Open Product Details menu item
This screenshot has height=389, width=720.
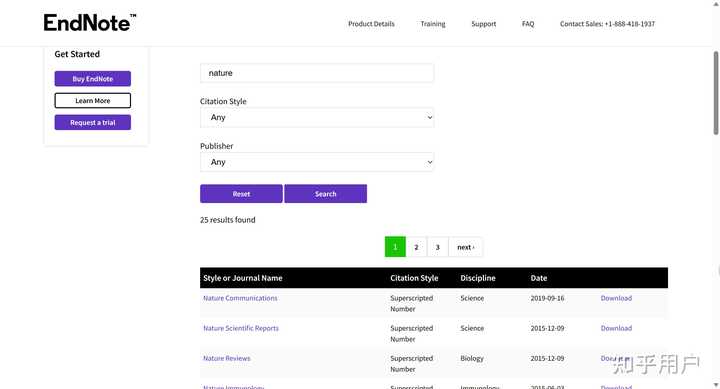coord(371,24)
